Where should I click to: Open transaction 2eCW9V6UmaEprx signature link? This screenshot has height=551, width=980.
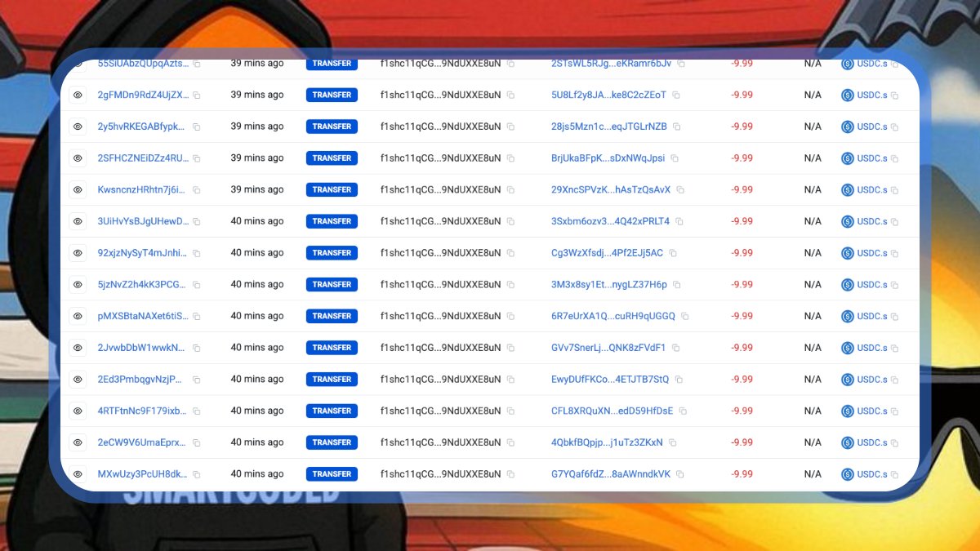tap(142, 442)
